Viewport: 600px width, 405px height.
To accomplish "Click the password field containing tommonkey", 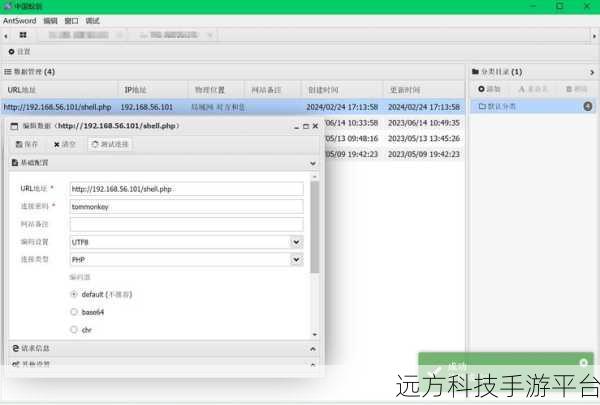I will pos(187,207).
